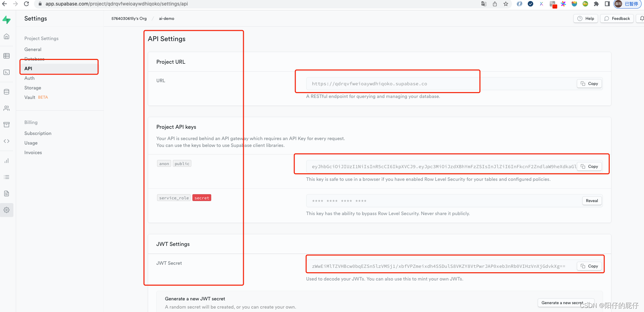Open the Supabase logo home

(x=7, y=20)
